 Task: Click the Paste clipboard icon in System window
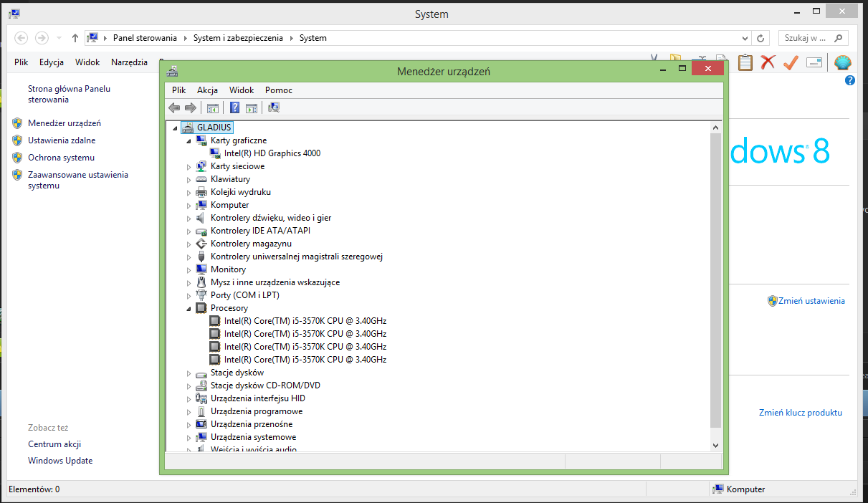(745, 62)
